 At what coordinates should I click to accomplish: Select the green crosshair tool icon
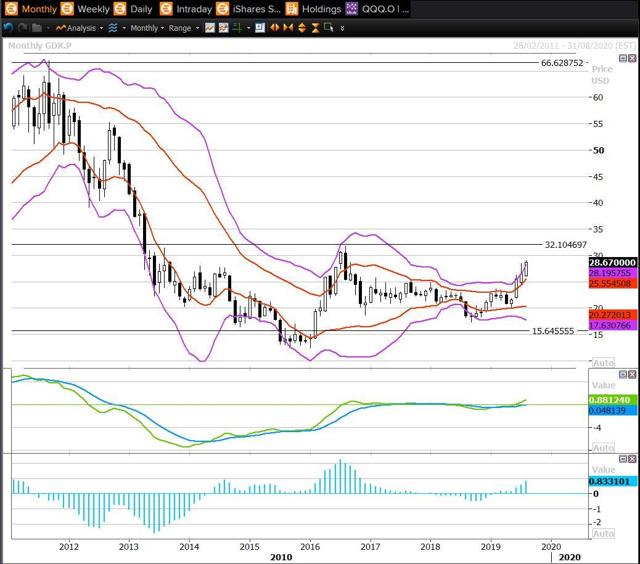click(x=237, y=28)
